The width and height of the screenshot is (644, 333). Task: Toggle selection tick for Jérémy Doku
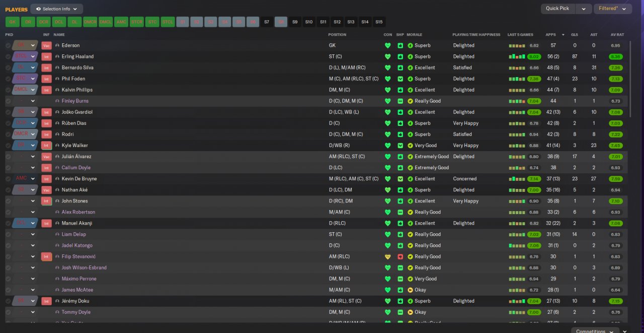pyautogui.click(x=8, y=301)
